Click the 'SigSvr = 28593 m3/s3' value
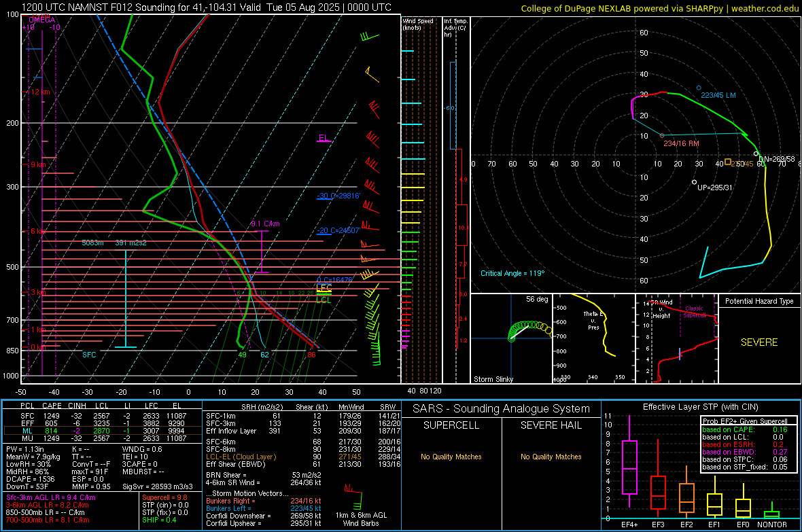 [x=158, y=486]
